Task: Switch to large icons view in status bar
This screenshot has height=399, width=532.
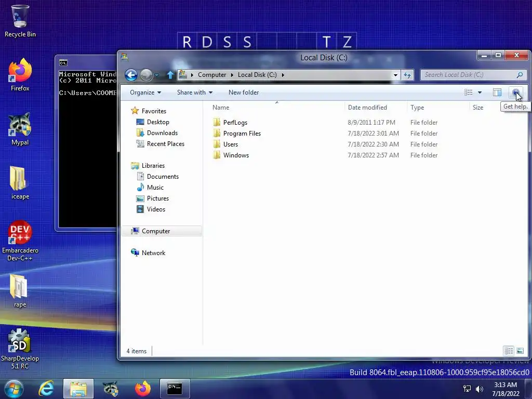Action: tap(520, 351)
